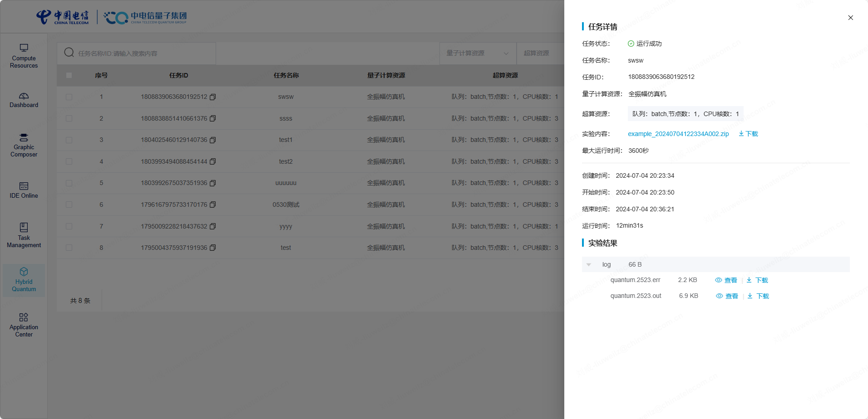The height and width of the screenshot is (419, 868).
Task: Check the checkbox for row 7 (yyyy)
Action: coord(69,226)
